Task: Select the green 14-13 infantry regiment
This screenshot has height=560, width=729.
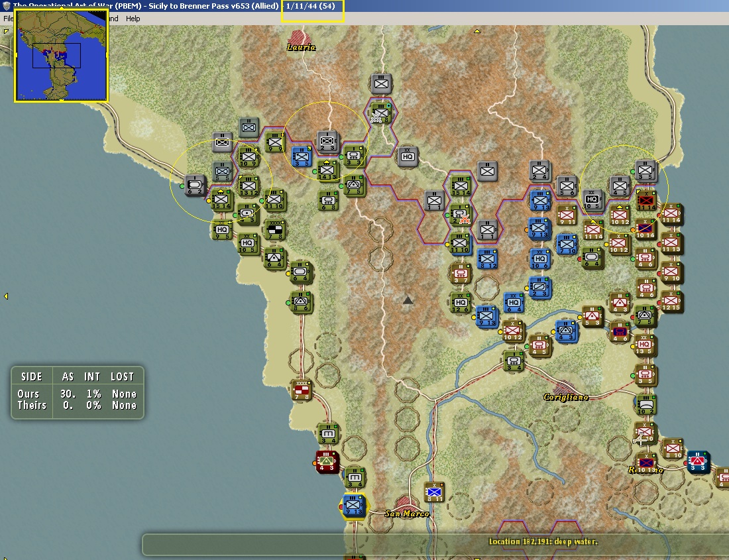Action: pos(327,171)
